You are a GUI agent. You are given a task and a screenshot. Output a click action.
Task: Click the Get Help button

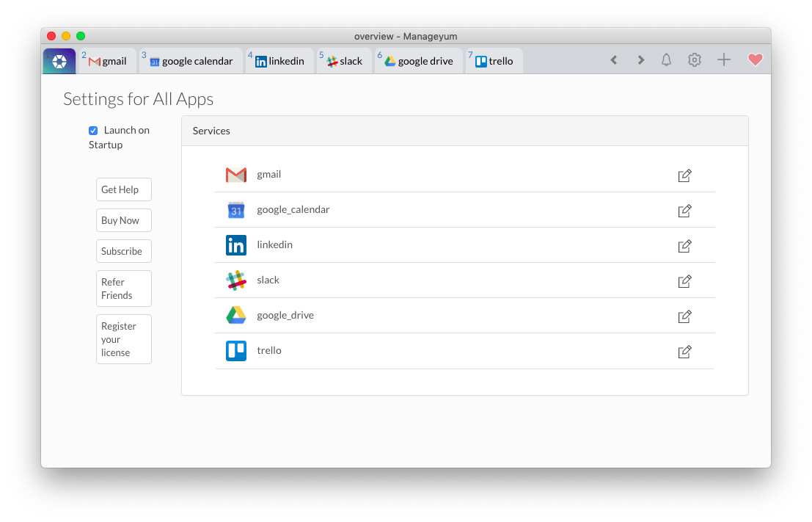pos(124,189)
